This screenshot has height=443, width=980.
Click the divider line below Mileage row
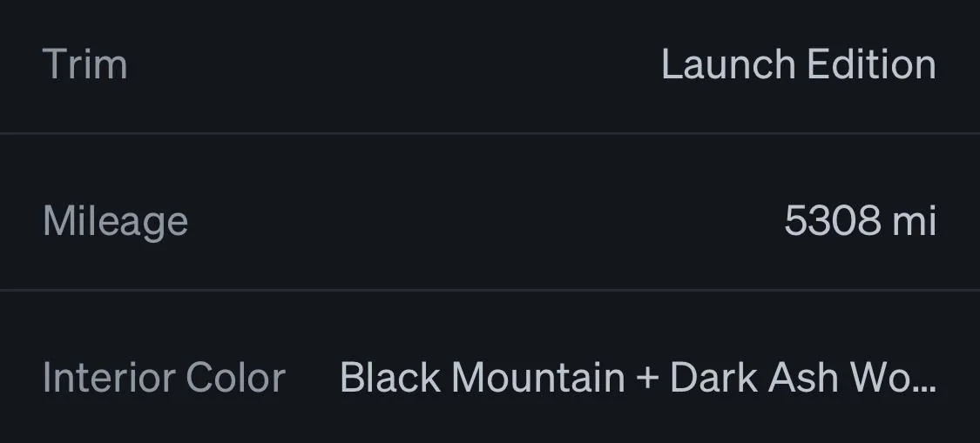pyautogui.click(x=490, y=289)
